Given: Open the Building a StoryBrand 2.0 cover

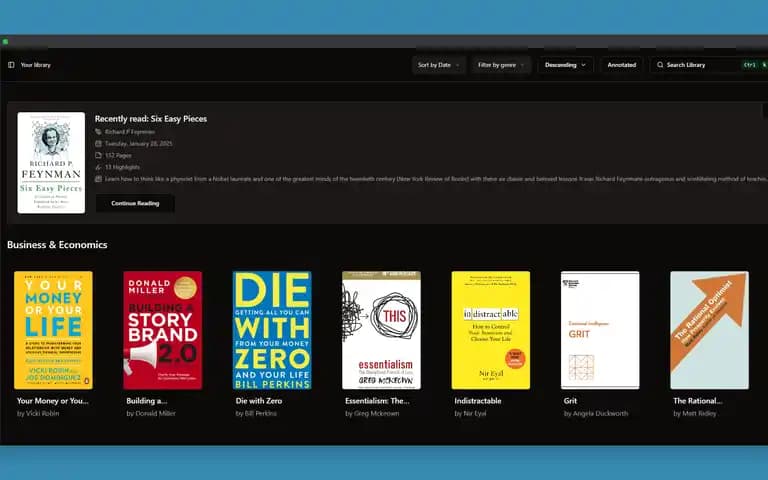Looking at the screenshot, I should pyautogui.click(x=163, y=330).
